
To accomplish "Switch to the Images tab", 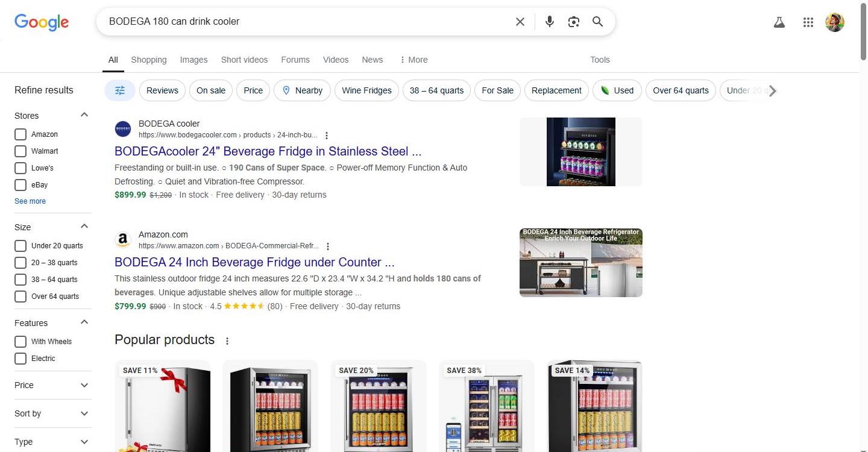I will (x=193, y=60).
